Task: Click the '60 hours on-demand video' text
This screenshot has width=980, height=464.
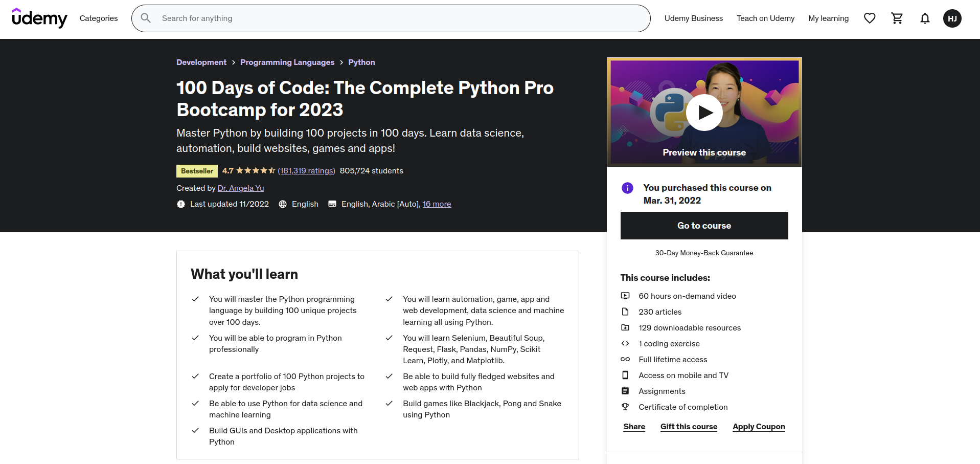Action: click(x=688, y=296)
